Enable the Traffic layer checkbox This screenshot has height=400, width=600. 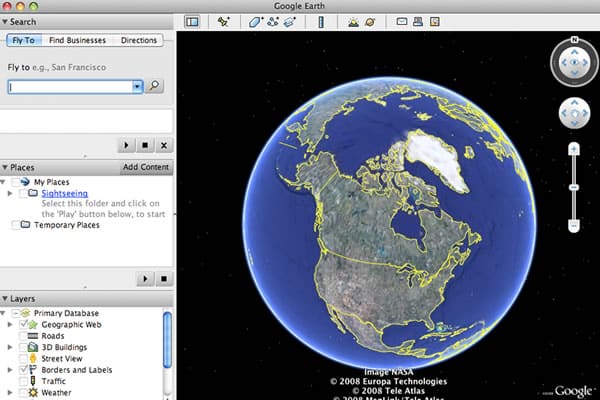point(24,381)
